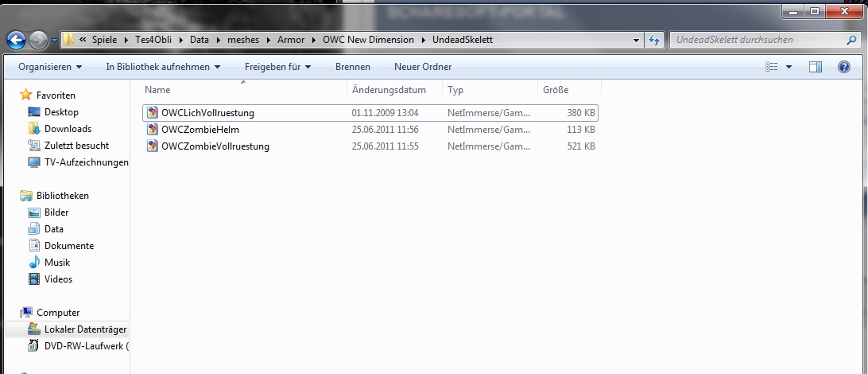
Task: Click the UndeadSkelett durchsuchen search field
Action: click(755, 40)
